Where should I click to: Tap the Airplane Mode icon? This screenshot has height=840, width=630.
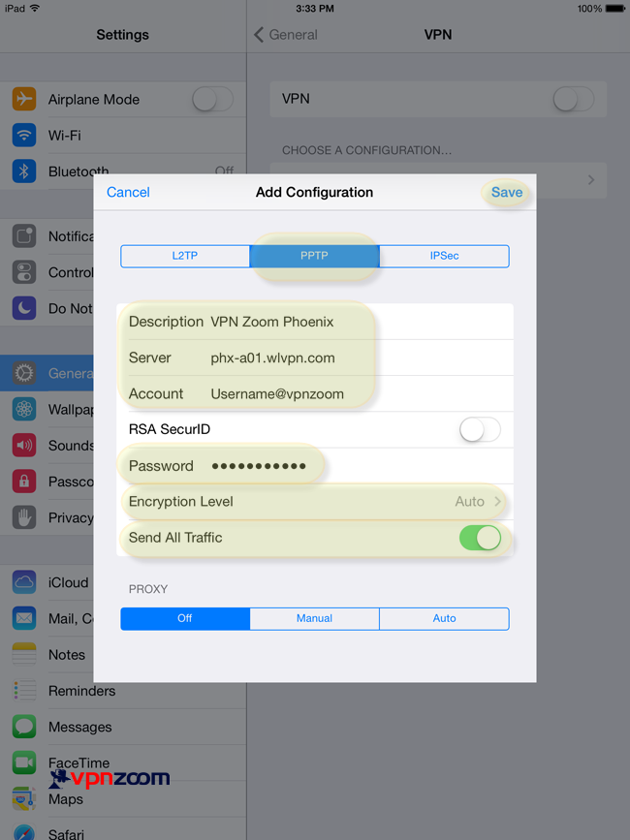tap(24, 99)
